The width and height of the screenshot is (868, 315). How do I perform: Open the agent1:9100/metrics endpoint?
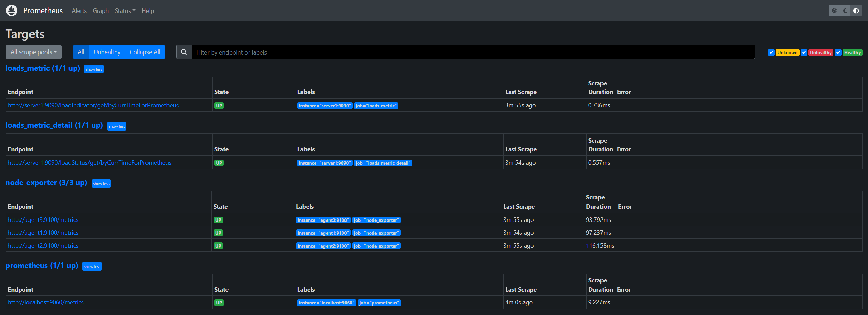pyautogui.click(x=43, y=233)
